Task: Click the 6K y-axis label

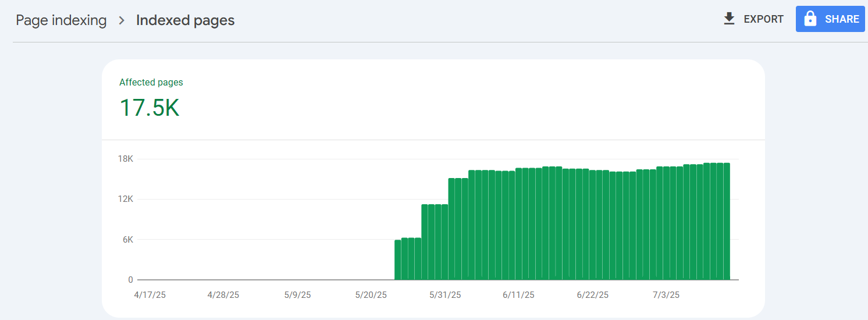Action: (129, 240)
